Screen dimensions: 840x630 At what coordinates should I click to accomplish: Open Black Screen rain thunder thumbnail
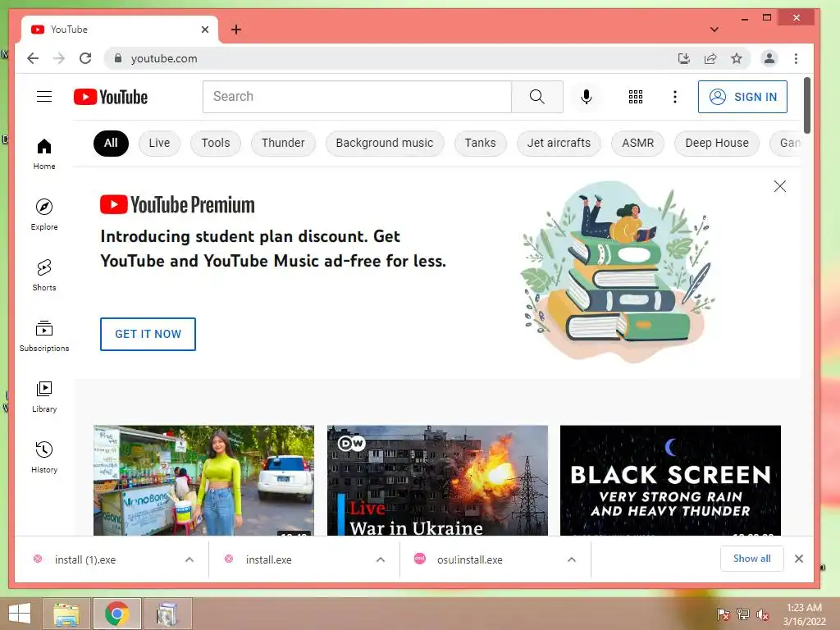[x=670, y=480]
